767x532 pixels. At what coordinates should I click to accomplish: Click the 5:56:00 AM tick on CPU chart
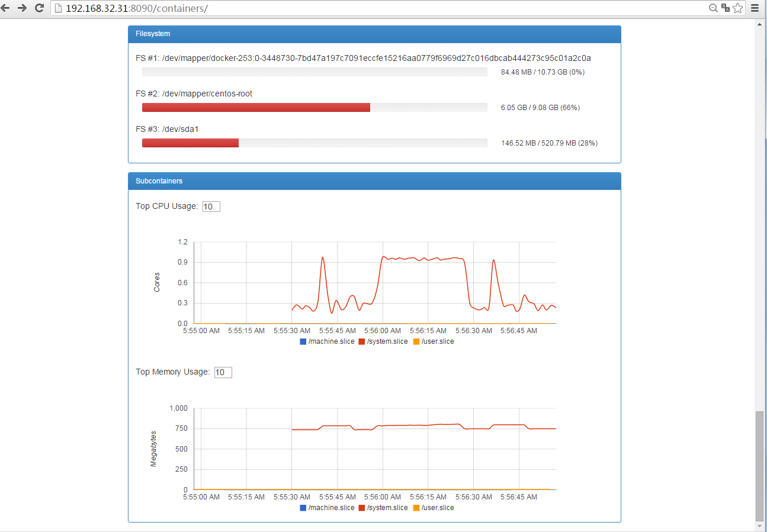(383, 331)
